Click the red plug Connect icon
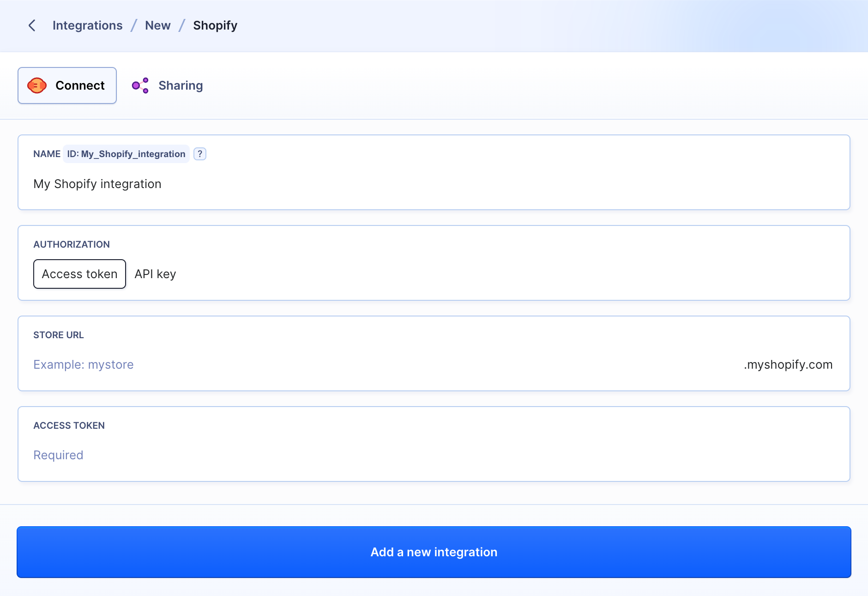This screenshot has width=868, height=596. point(37,85)
